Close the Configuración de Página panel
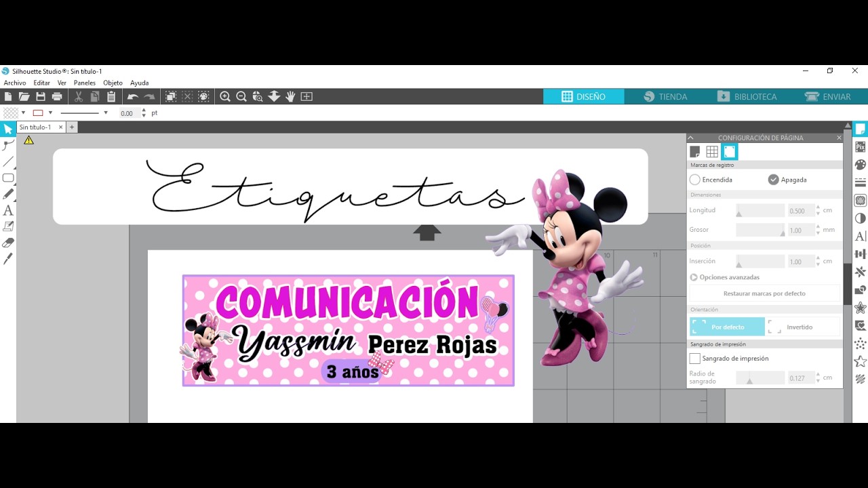Viewport: 868px width, 488px height. (839, 138)
